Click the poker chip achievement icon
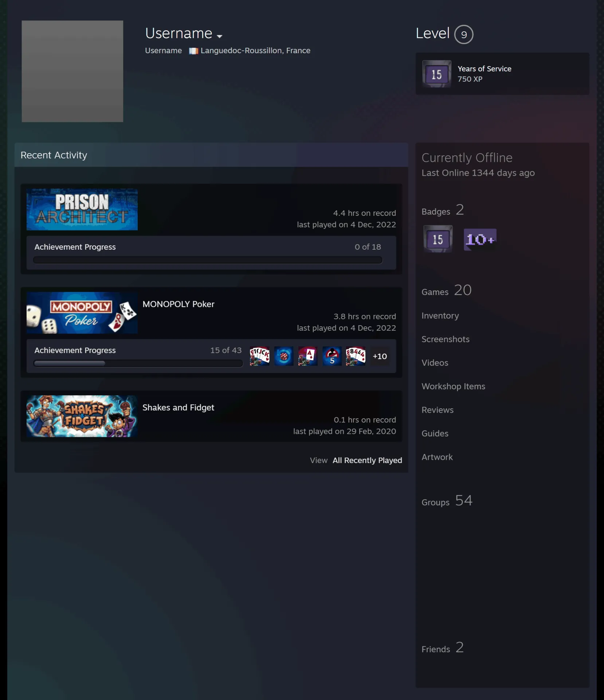This screenshot has height=700, width=604. tap(284, 356)
